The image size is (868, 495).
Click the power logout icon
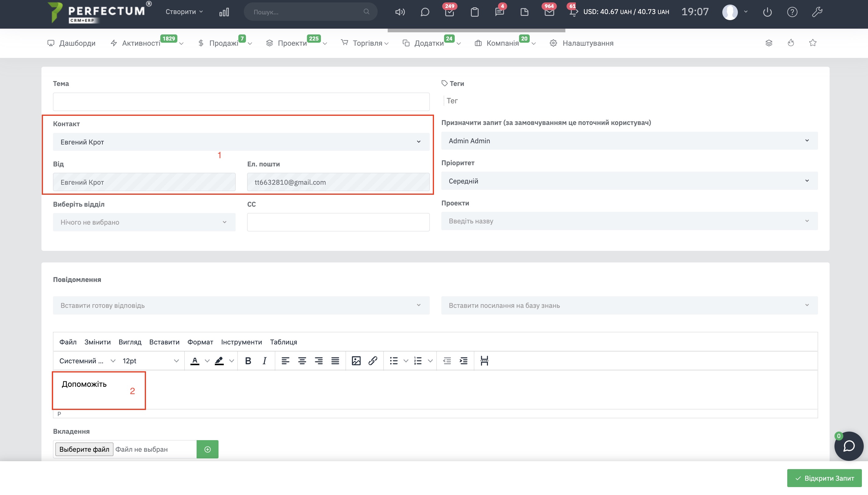[x=767, y=12]
